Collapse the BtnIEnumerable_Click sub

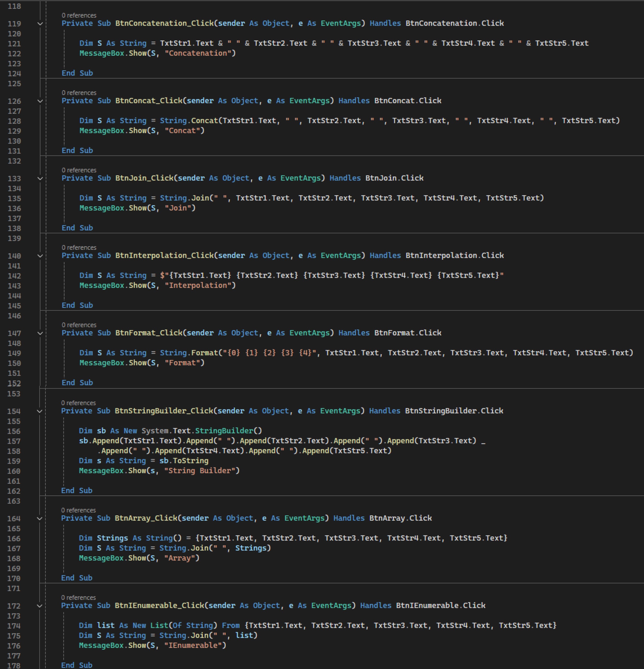[x=40, y=606]
